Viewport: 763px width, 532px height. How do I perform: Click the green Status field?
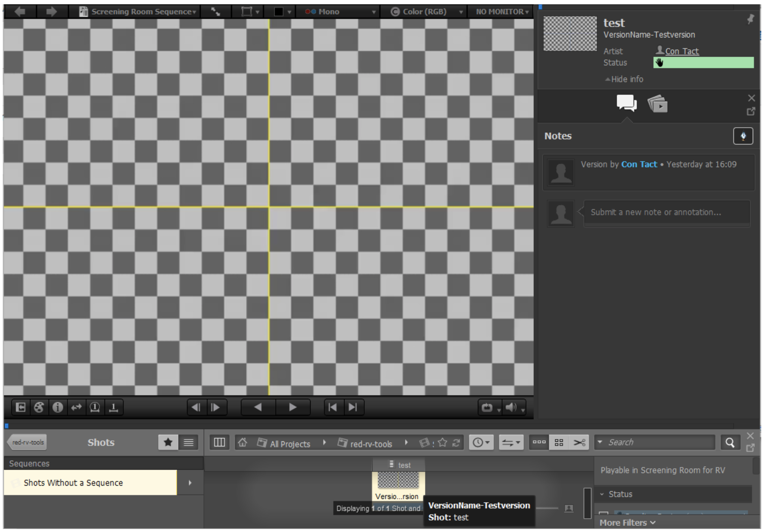(704, 63)
